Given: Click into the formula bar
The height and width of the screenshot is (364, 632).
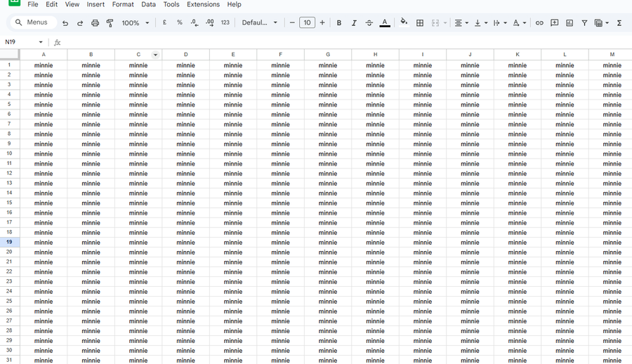Looking at the screenshot, I should (347, 42).
